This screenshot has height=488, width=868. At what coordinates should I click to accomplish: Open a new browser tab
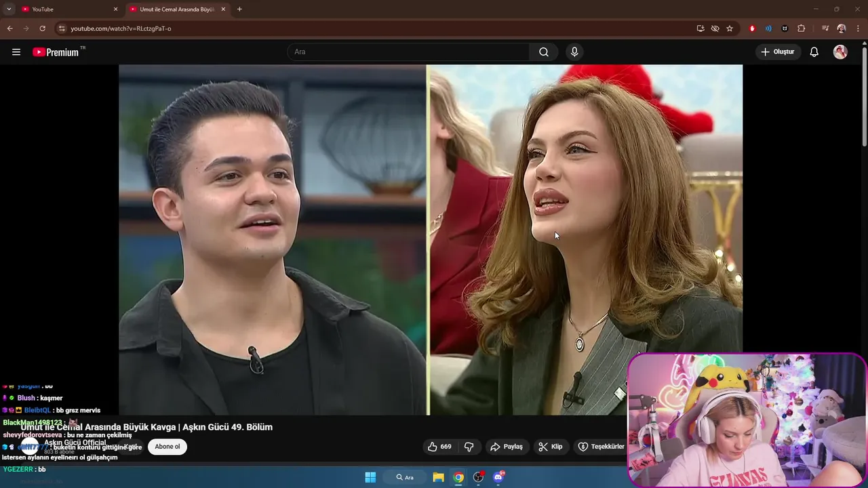coord(239,9)
